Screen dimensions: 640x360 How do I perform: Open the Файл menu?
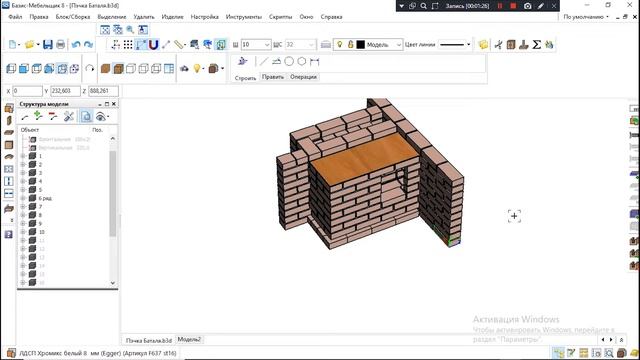tap(15, 17)
